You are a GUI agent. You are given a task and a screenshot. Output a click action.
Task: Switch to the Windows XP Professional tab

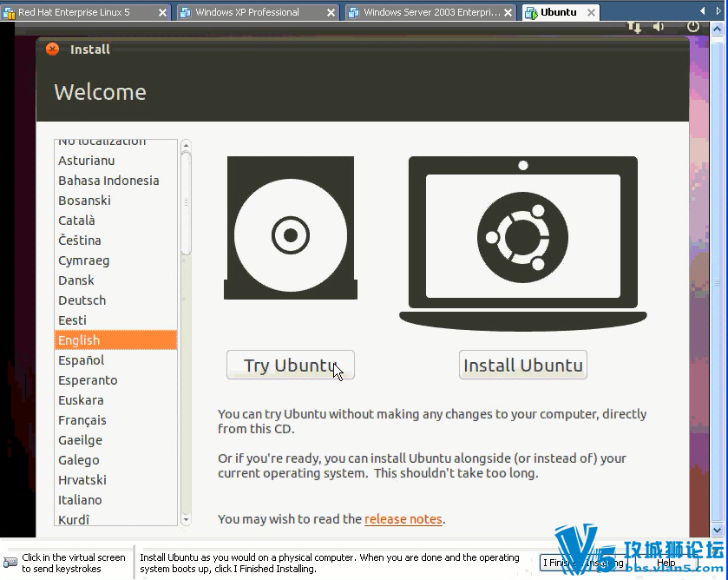258,12
